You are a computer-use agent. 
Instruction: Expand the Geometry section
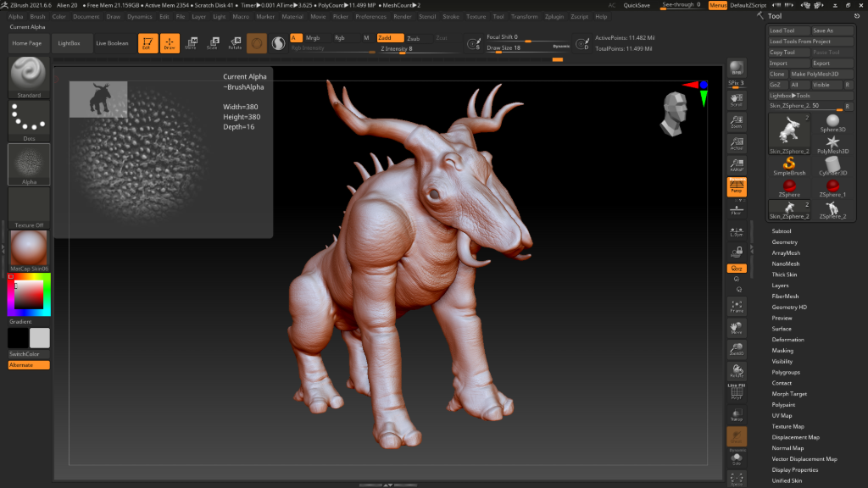click(x=784, y=241)
